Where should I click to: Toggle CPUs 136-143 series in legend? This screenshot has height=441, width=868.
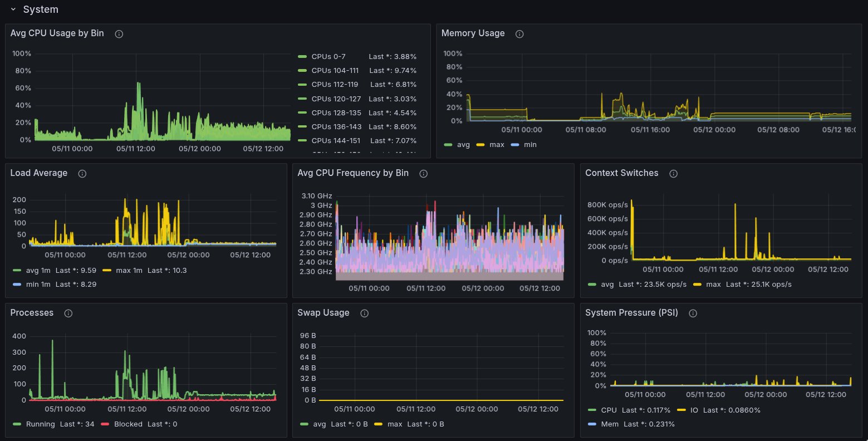[336, 126]
